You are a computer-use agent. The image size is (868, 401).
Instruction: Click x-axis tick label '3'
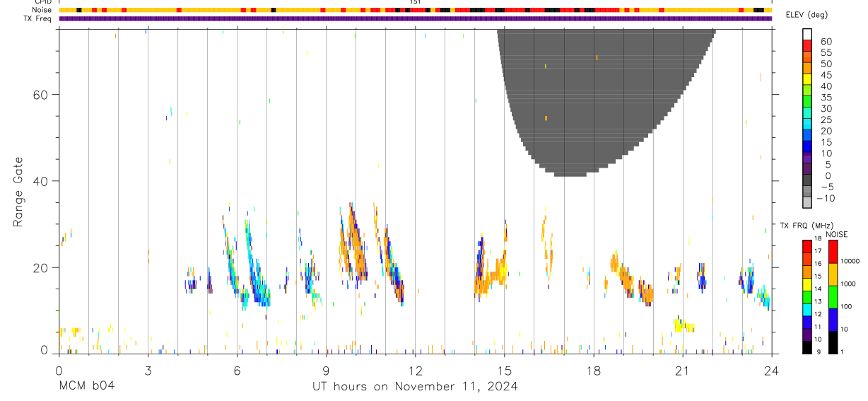(x=148, y=370)
